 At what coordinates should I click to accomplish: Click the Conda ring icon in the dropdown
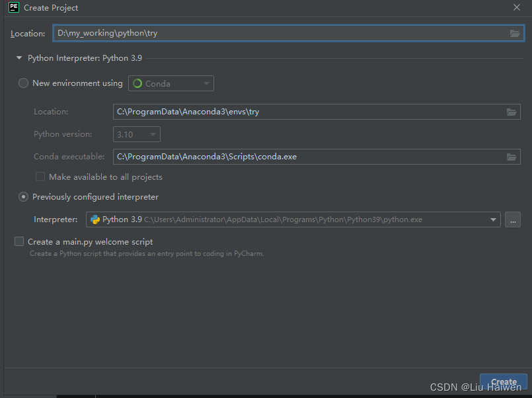[137, 83]
